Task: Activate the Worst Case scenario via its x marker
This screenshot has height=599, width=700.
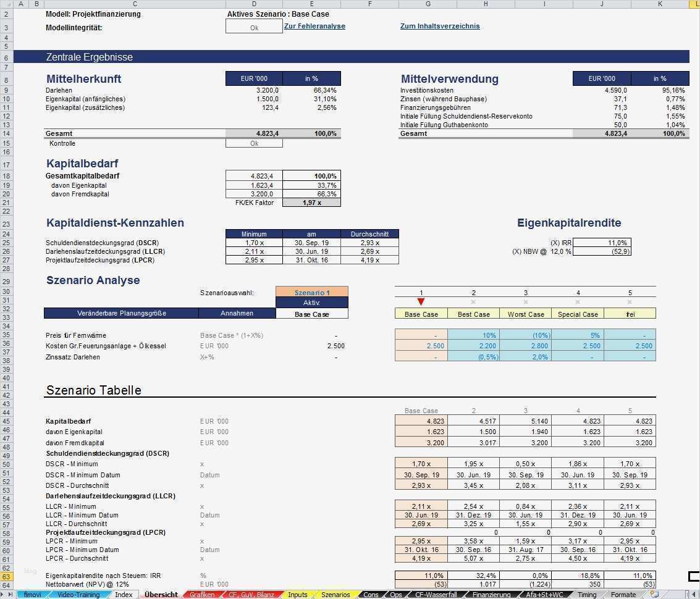Action: coord(526,302)
